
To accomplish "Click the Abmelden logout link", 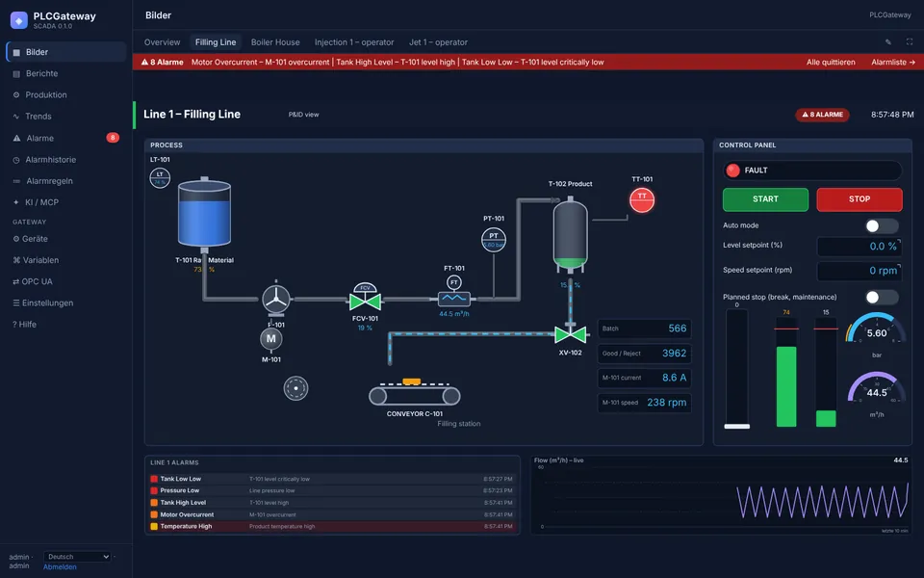I will tap(60, 567).
